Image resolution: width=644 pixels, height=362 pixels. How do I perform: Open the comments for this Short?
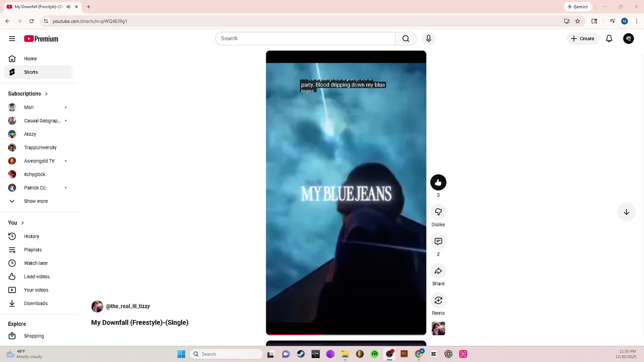(x=438, y=241)
